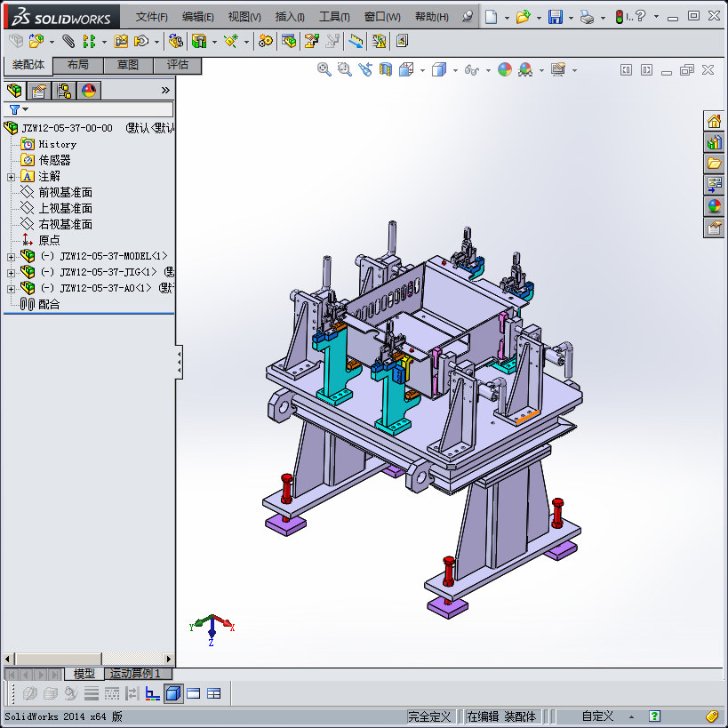Viewport: 728px width, 728px height.
Task: Open the 编辑(E) menu
Action: (x=198, y=17)
